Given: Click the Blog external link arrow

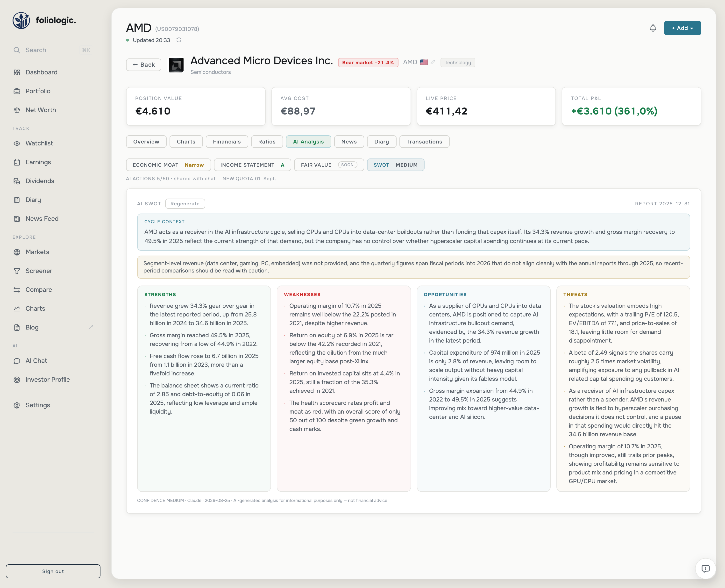Looking at the screenshot, I should pos(91,327).
